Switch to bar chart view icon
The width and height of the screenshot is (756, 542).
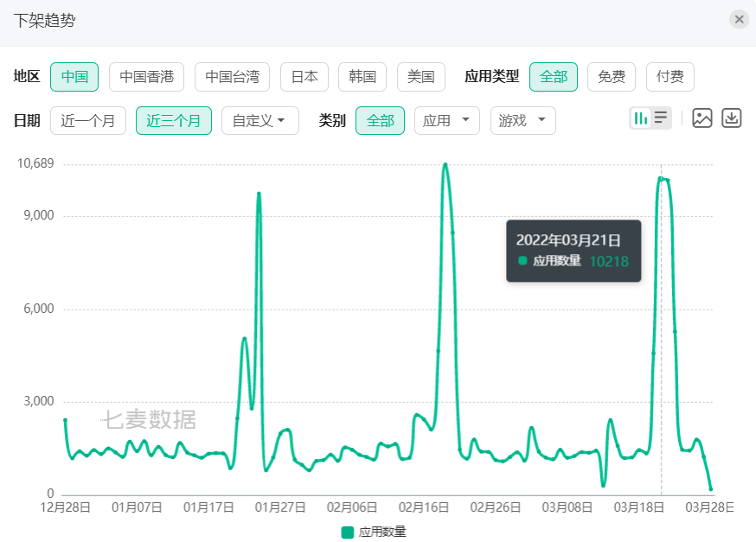(640, 118)
